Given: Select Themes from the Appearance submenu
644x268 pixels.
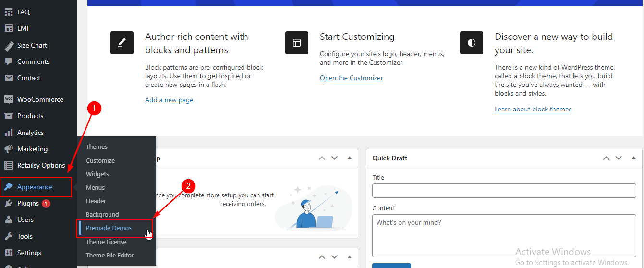Looking at the screenshot, I should coord(97,147).
